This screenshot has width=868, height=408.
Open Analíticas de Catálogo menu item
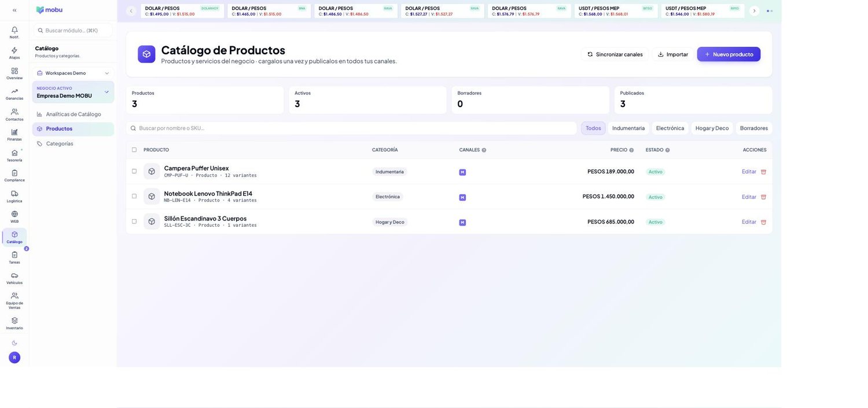pyautogui.click(x=73, y=114)
